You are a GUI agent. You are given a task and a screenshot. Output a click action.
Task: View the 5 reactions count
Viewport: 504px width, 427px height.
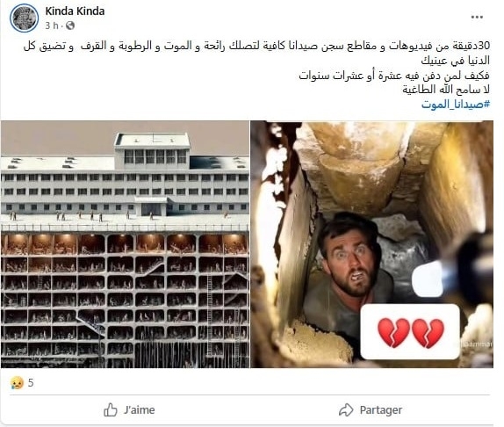pyautogui.click(x=31, y=382)
